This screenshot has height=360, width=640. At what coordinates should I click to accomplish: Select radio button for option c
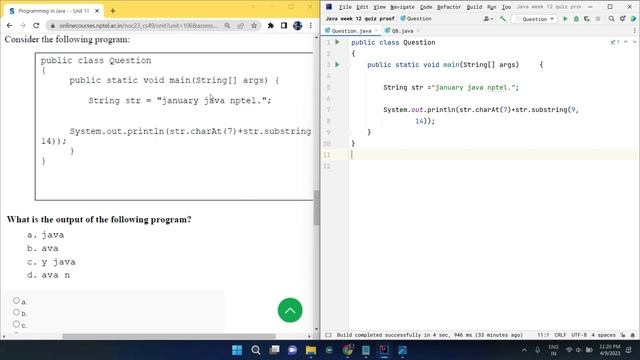(x=16, y=324)
